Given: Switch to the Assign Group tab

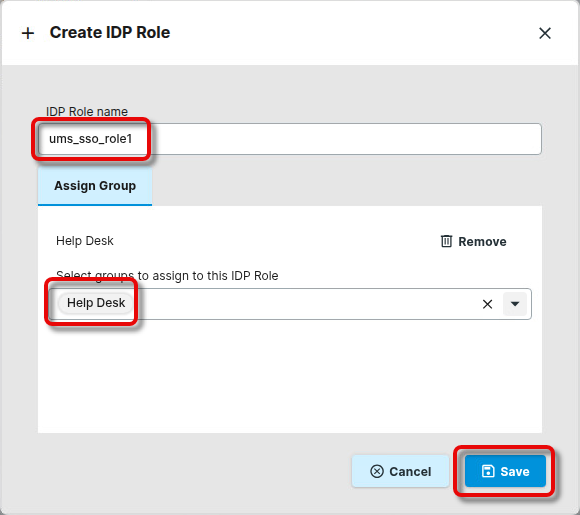Looking at the screenshot, I should (x=95, y=186).
